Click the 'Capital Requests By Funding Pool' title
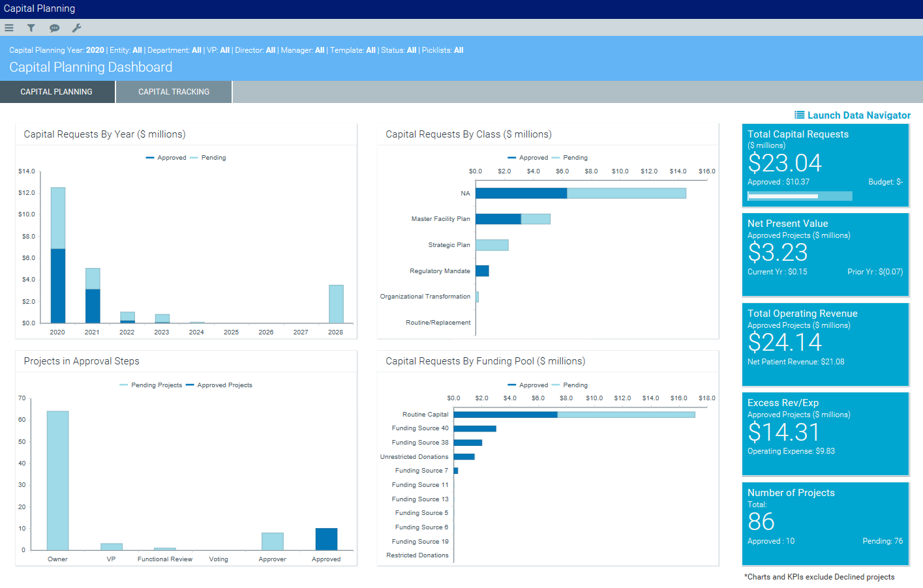The image size is (923, 588). pyautogui.click(x=485, y=361)
